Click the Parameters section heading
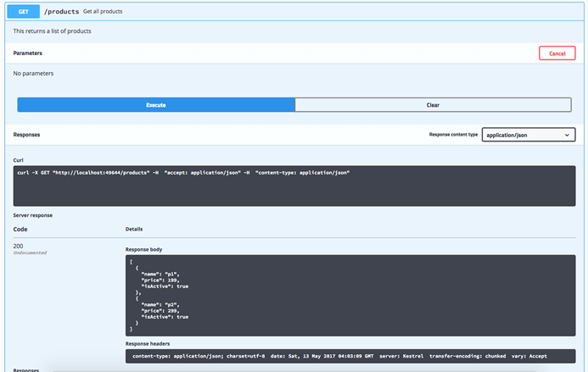 point(28,53)
